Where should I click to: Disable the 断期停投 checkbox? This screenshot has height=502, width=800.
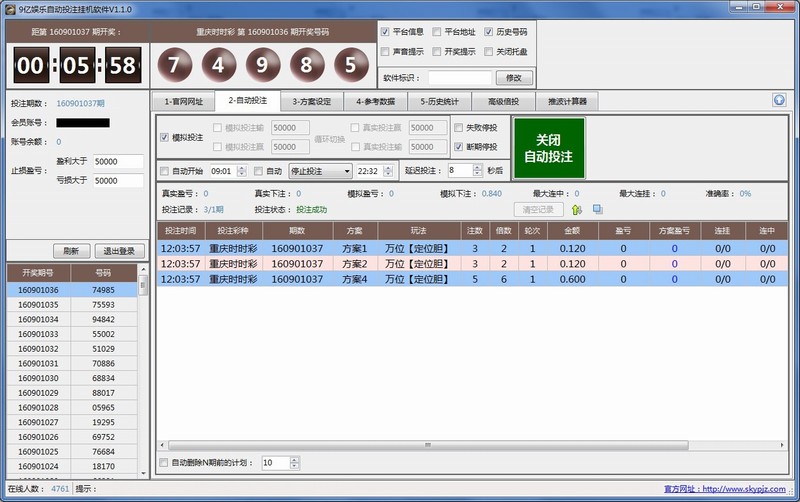[x=459, y=147]
